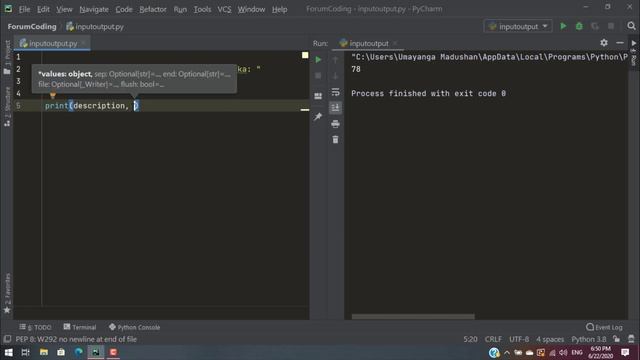Image resolution: width=640 pixels, height=360 pixels.
Task: Open the View menu
Action: click(64, 9)
